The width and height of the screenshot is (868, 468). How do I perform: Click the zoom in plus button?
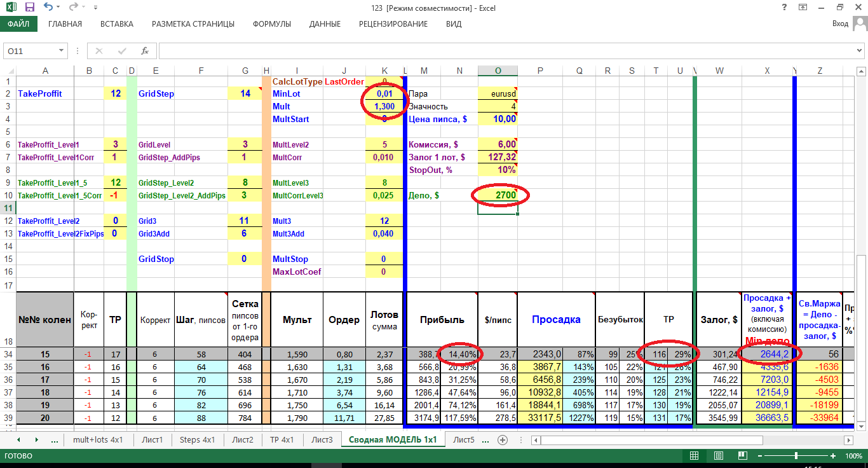(x=833, y=456)
